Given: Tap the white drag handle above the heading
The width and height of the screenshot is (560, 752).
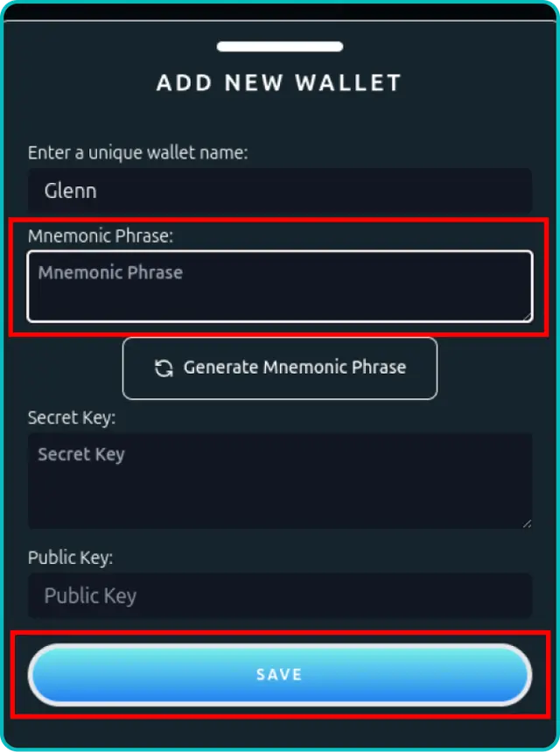Looking at the screenshot, I should click(x=280, y=46).
